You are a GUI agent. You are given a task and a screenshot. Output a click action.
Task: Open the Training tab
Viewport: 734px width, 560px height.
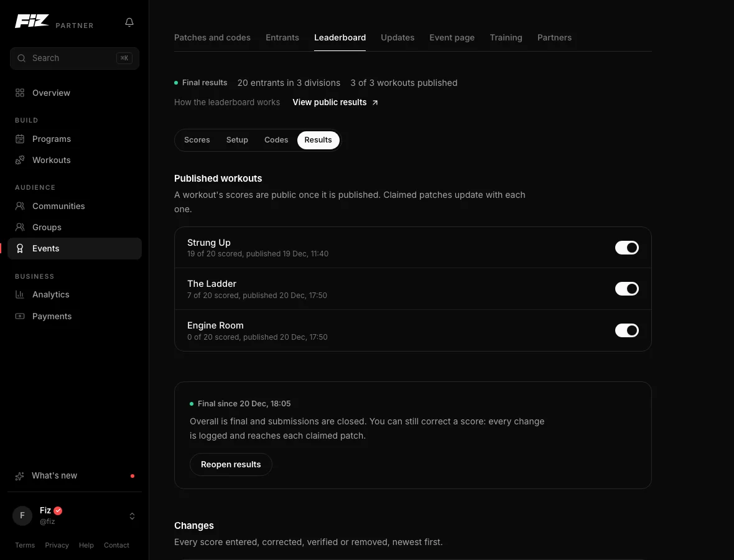(x=506, y=37)
